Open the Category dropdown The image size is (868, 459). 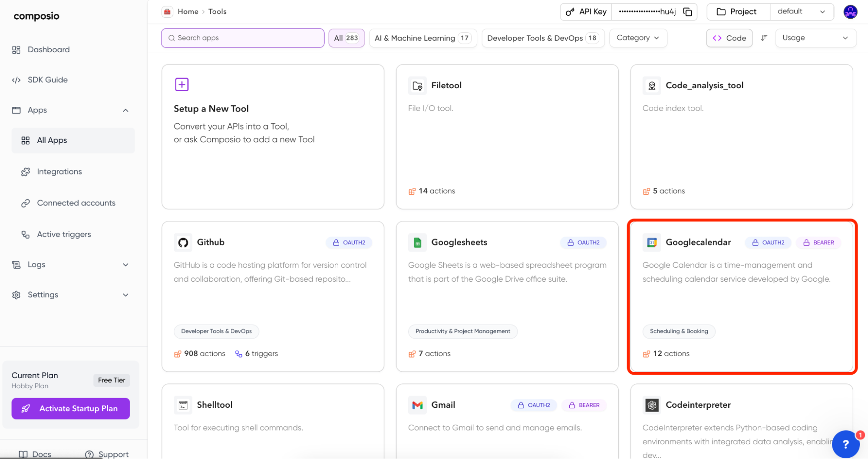[x=637, y=38]
